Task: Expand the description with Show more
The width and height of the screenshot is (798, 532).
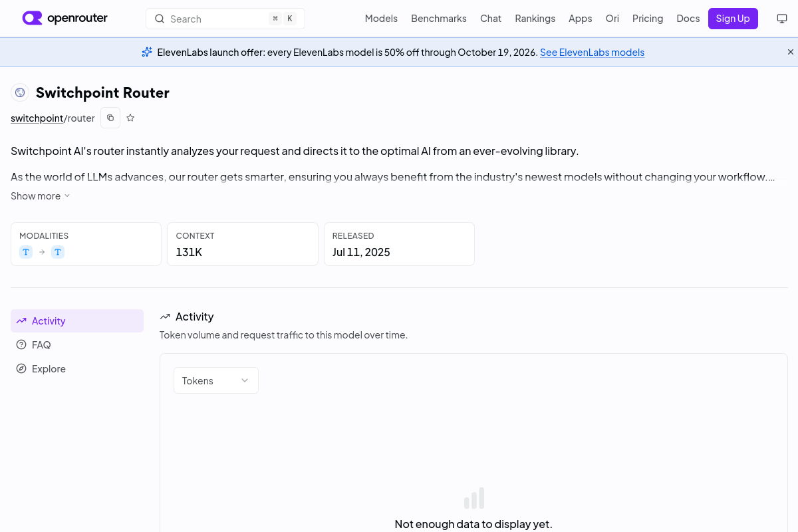Action: point(41,196)
